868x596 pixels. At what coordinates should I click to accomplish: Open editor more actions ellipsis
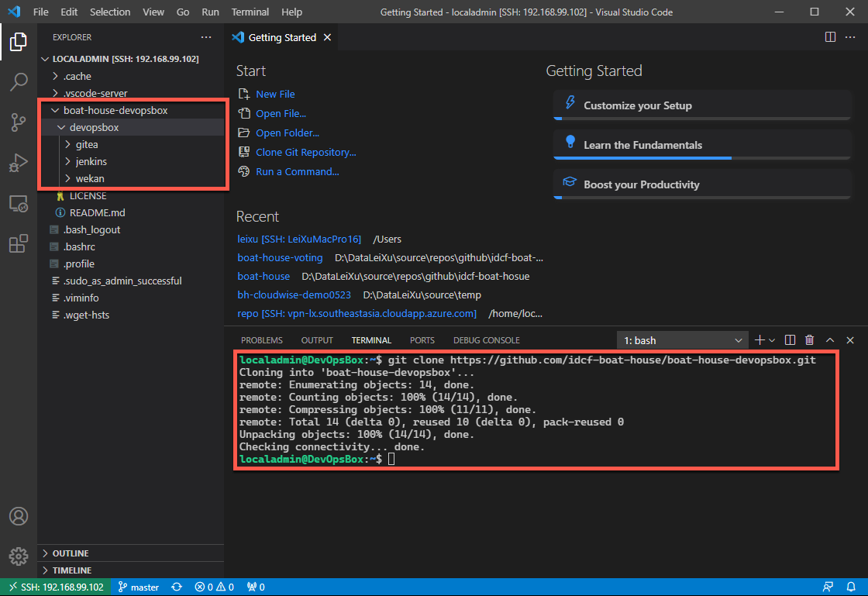(x=850, y=37)
